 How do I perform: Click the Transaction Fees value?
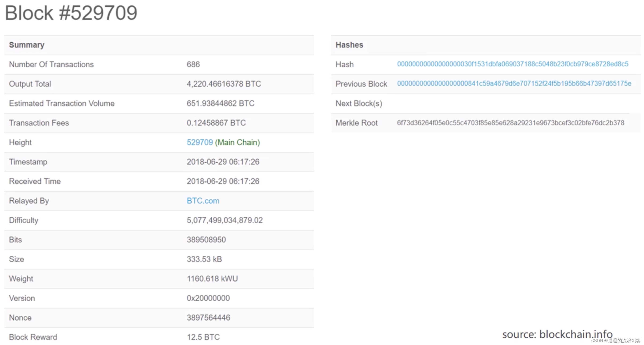click(x=216, y=123)
